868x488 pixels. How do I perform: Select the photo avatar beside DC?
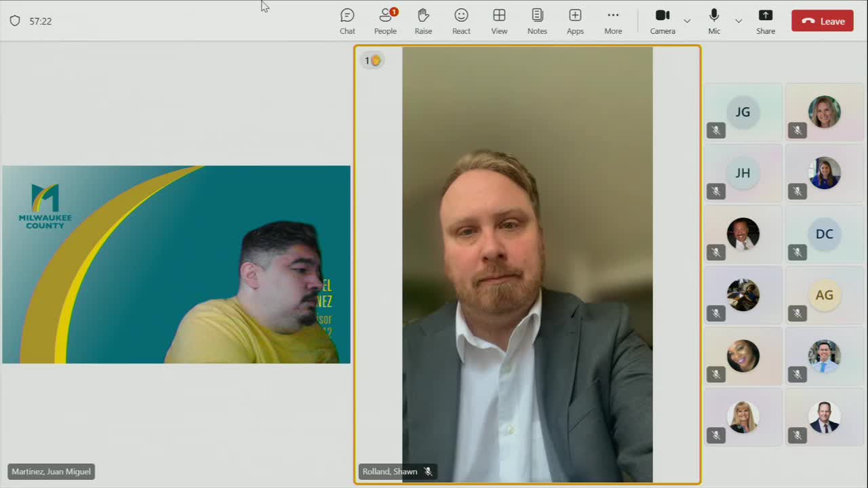pos(743,234)
